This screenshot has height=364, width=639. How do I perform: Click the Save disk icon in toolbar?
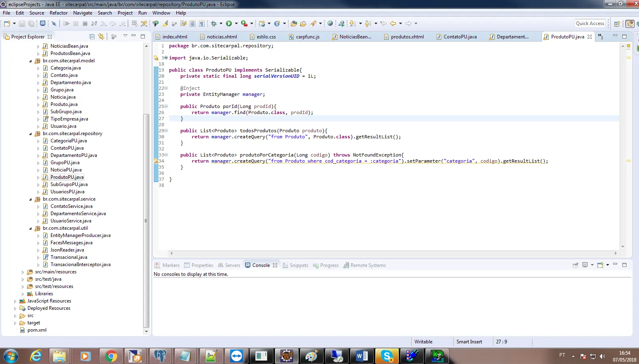(x=22, y=23)
